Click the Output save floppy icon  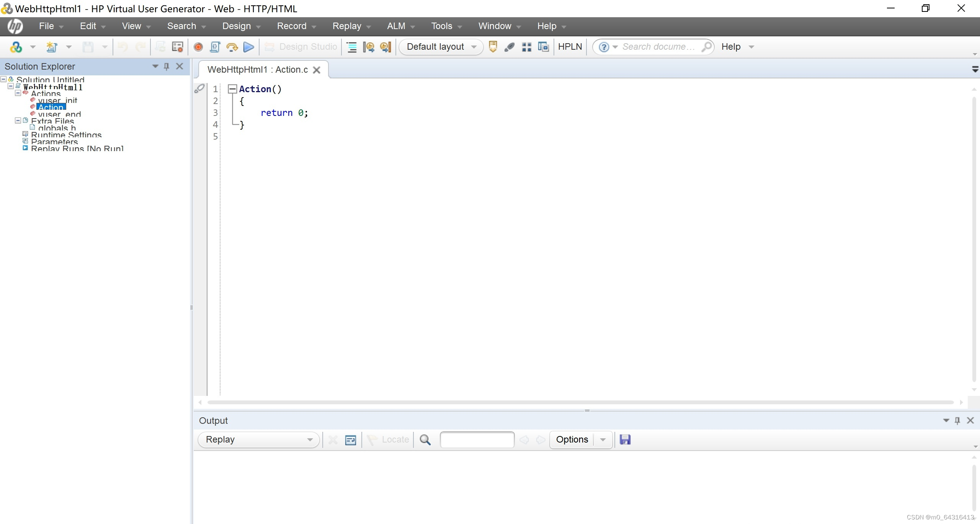pyautogui.click(x=625, y=439)
